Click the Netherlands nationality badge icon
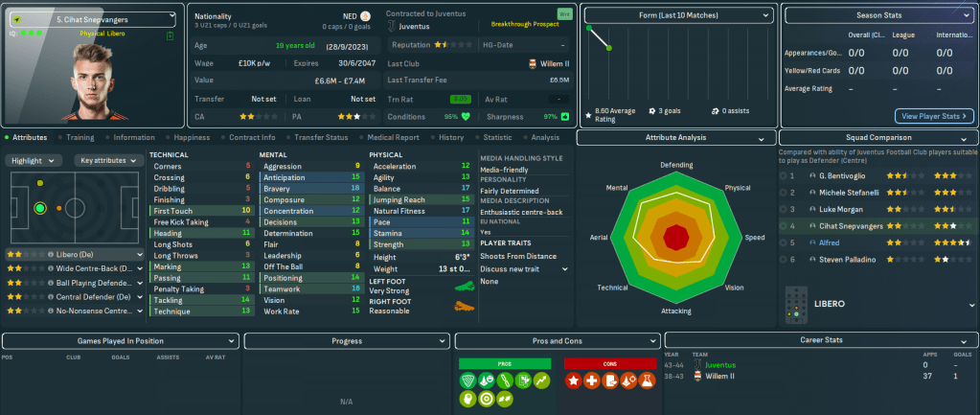This screenshot has height=415, width=980. click(364, 17)
